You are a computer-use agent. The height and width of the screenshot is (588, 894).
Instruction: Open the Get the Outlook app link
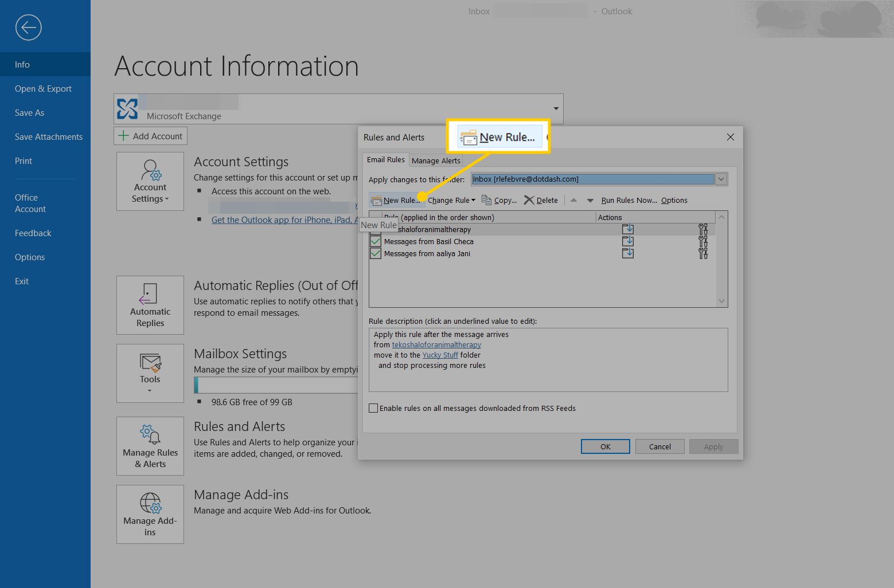(x=284, y=220)
